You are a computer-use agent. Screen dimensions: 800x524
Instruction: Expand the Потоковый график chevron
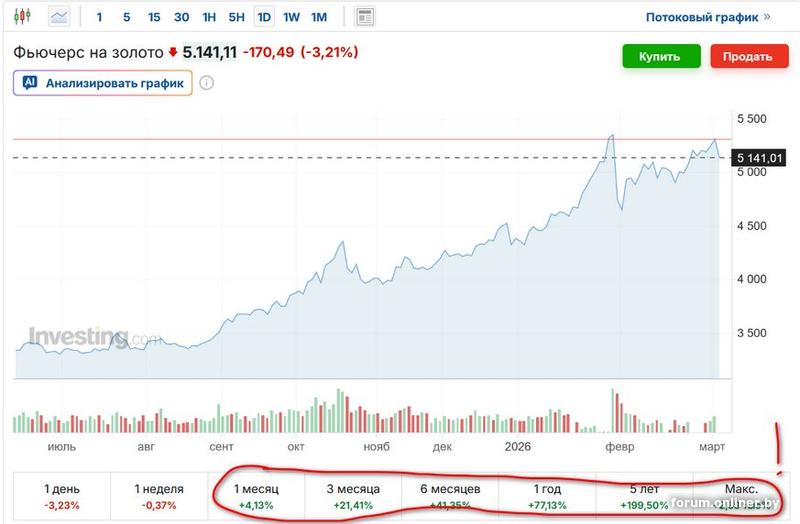767,17
